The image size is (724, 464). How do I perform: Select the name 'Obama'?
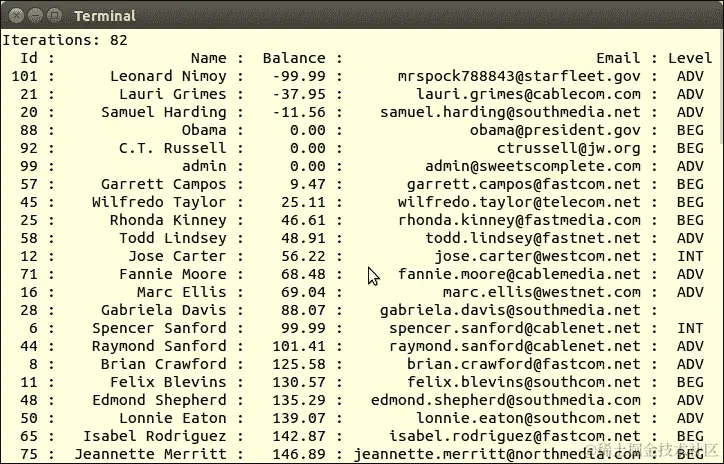(204, 130)
